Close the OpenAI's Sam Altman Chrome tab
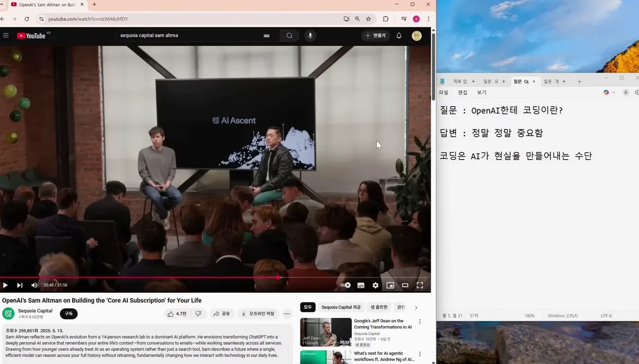The width and height of the screenshot is (639, 364). coord(82,5)
